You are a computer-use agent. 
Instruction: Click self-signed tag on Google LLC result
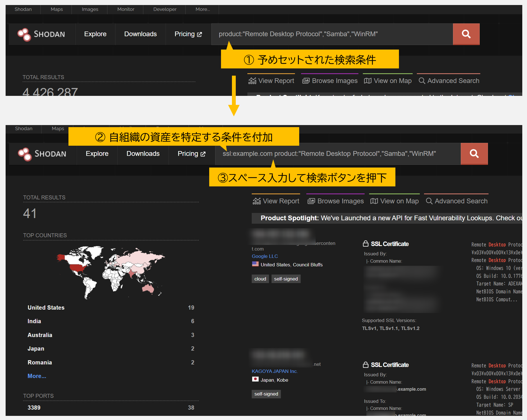pyautogui.click(x=286, y=279)
